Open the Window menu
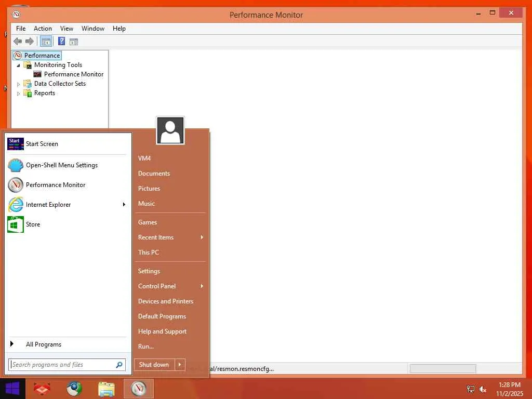Viewport: 532px width, 399px height. 93,29
